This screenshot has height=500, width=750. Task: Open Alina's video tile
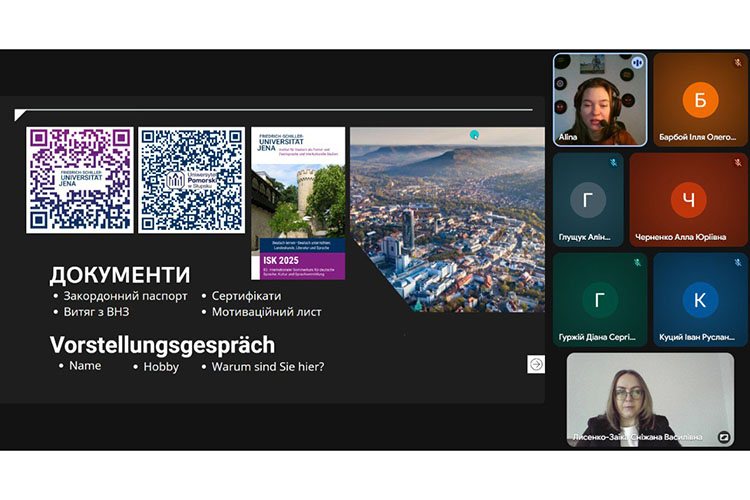point(599,100)
